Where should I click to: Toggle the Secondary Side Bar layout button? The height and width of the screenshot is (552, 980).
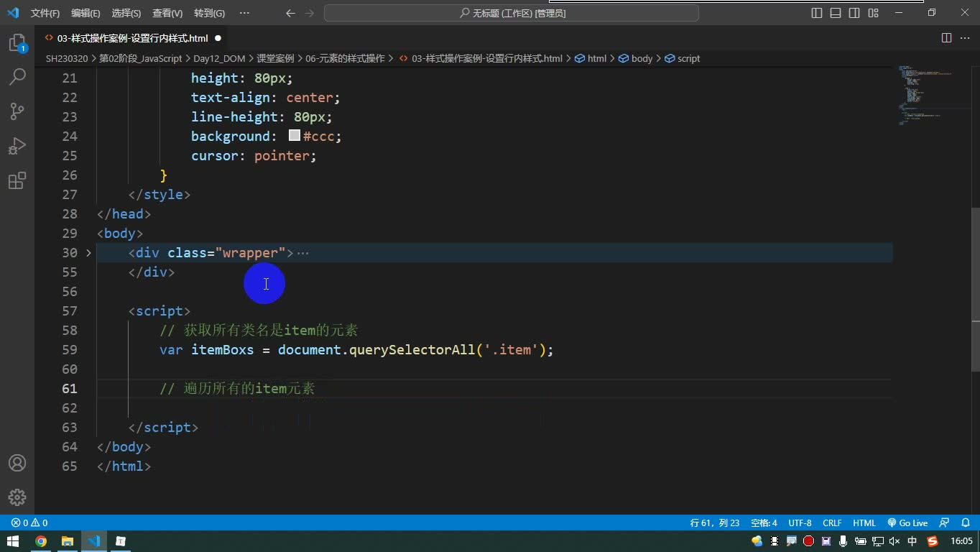pos(854,13)
